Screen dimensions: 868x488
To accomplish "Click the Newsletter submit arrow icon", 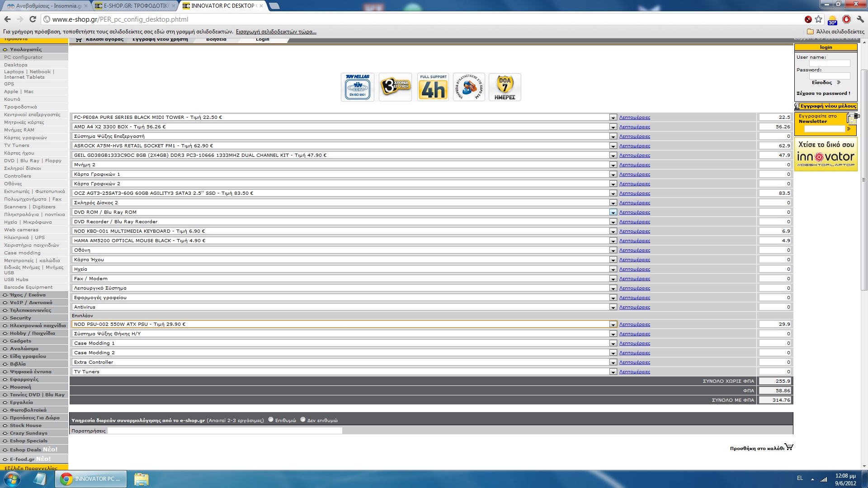I will (849, 129).
